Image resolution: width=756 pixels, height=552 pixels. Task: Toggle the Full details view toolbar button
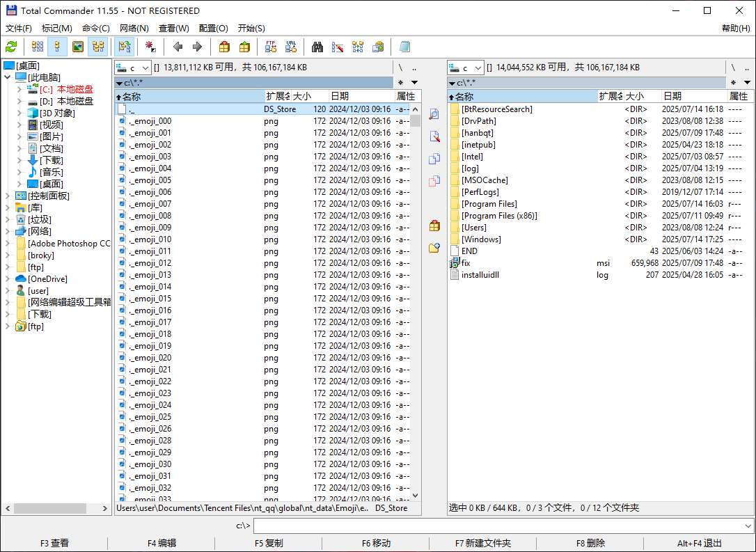click(x=57, y=47)
